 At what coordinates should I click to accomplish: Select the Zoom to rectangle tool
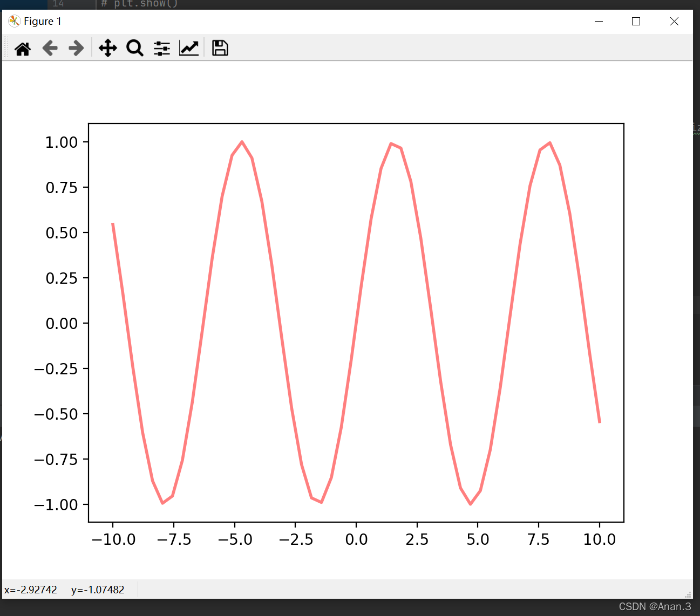(x=135, y=48)
